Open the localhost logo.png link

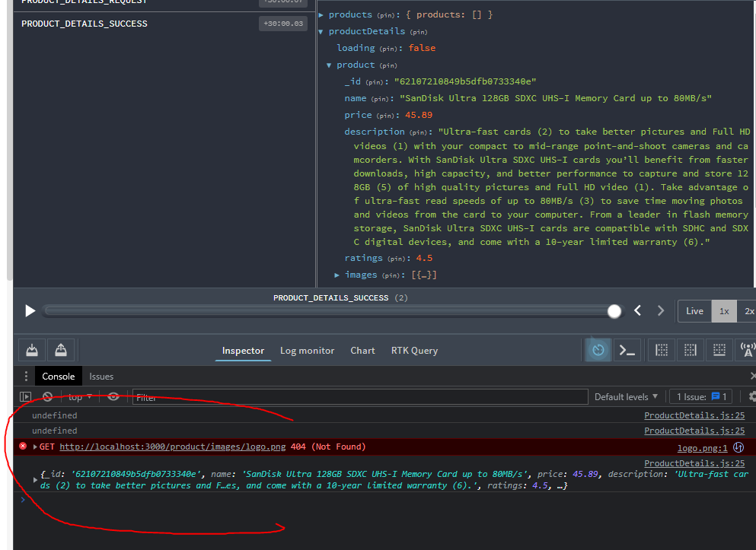point(173,447)
